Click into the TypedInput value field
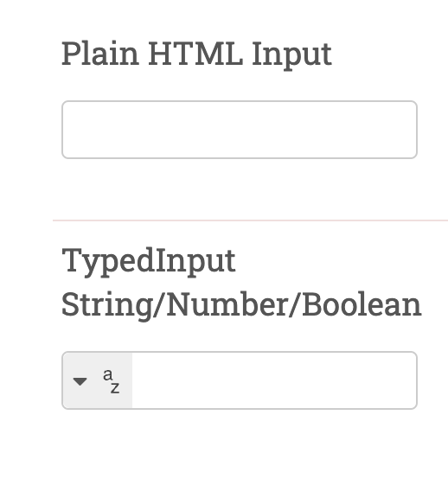 (x=274, y=380)
